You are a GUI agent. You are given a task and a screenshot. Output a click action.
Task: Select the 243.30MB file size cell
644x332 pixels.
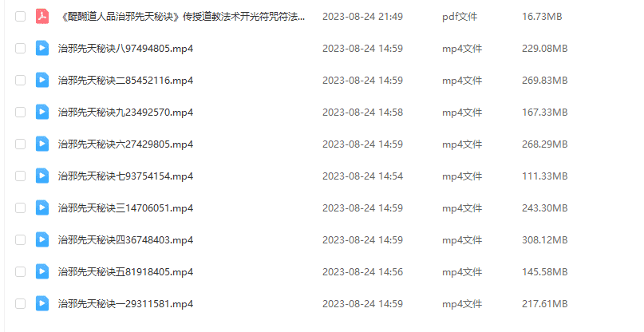544,208
